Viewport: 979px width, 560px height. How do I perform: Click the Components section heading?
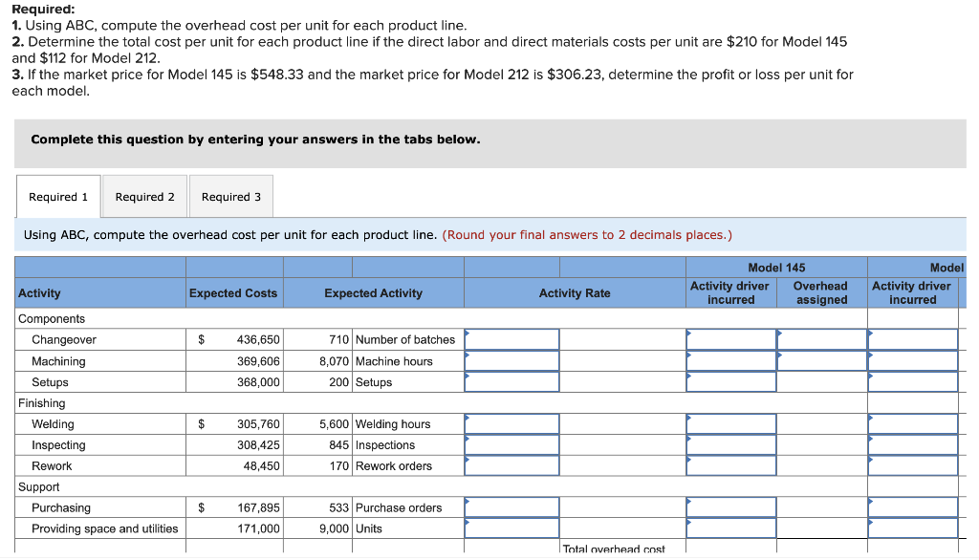coord(52,318)
